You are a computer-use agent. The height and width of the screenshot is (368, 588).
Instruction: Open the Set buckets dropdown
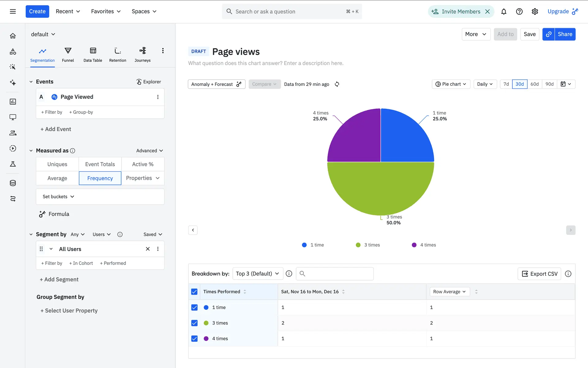click(x=58, y=197)
